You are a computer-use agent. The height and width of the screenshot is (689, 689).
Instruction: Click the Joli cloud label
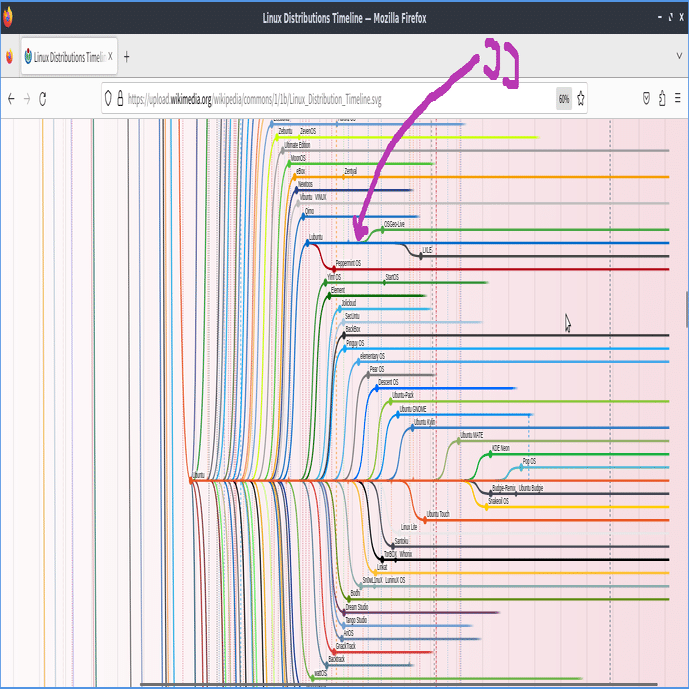click(x=349, y=303)
